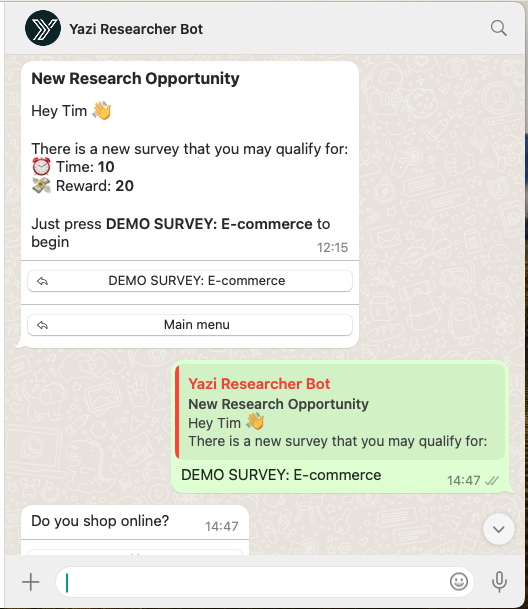Open contact info via the Yazi Researcher Bot name
This screenshot has width=528, height=609.
pos(136,29)
